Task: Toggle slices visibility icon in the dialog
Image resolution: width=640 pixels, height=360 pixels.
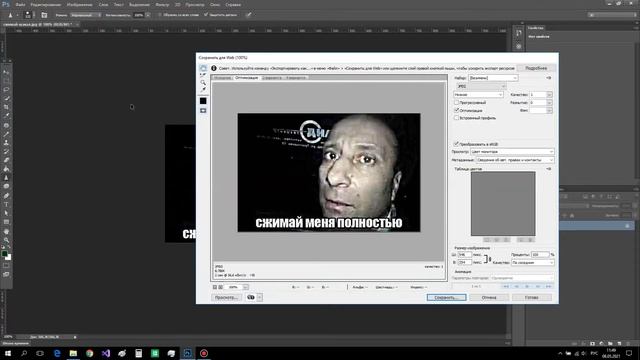Action: click(203, 111)
